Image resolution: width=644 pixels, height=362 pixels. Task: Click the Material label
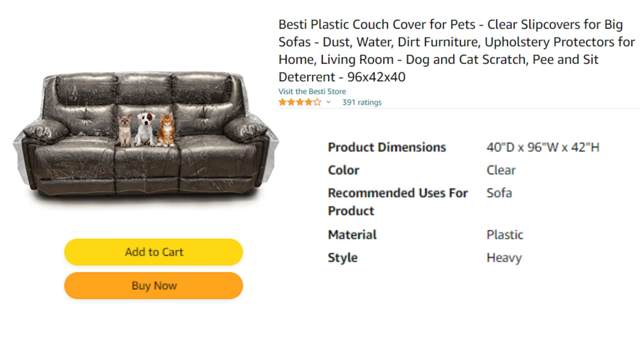(352, 235)
